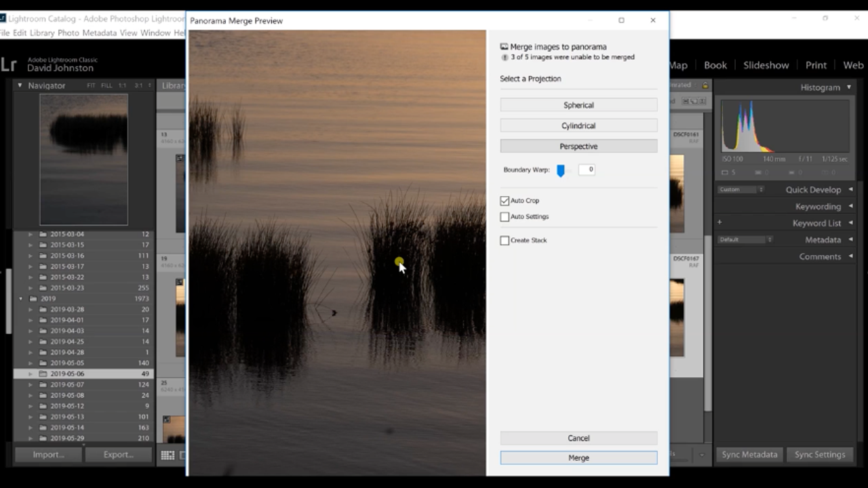The height and width of the screenshot is (488, 868).
Task: Close the Panorama Merge Preview dialog
Action: pyautogui.click(x=653, y=20)
